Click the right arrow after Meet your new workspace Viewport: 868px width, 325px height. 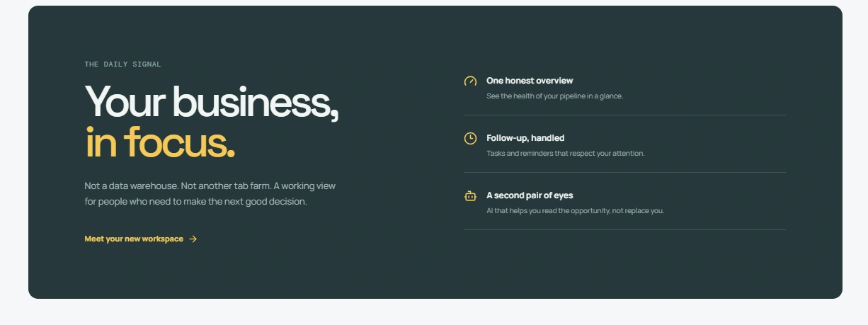[x=193, y=239]
